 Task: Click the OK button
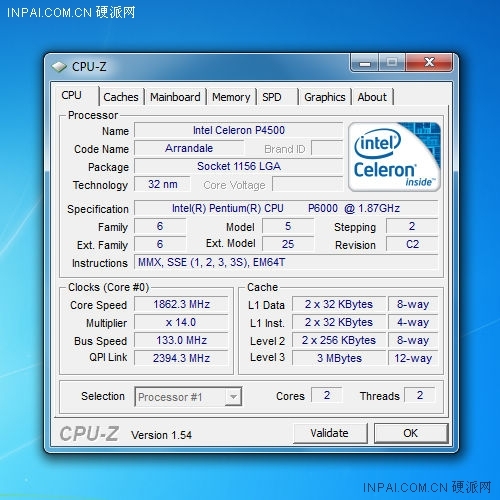410,433
